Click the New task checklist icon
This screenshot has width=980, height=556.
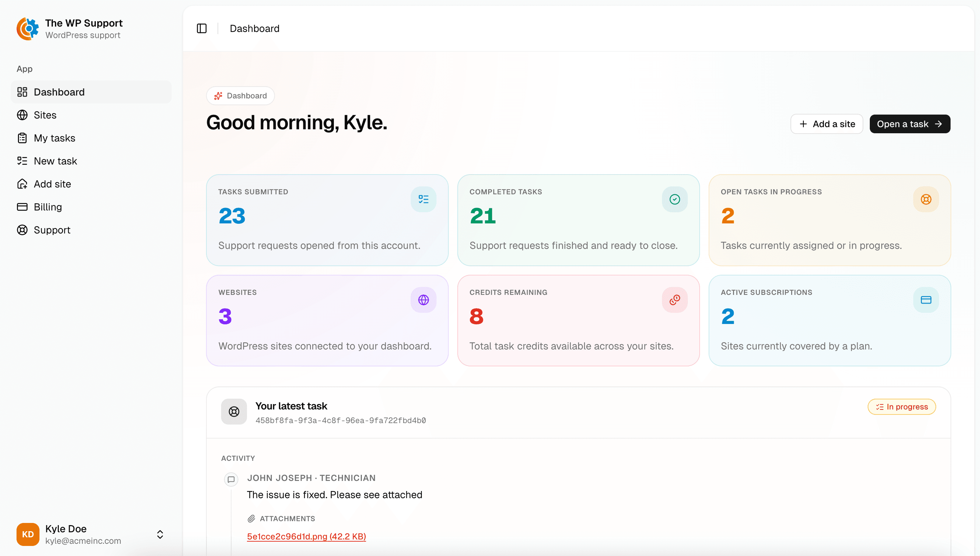tap(22, 161)
